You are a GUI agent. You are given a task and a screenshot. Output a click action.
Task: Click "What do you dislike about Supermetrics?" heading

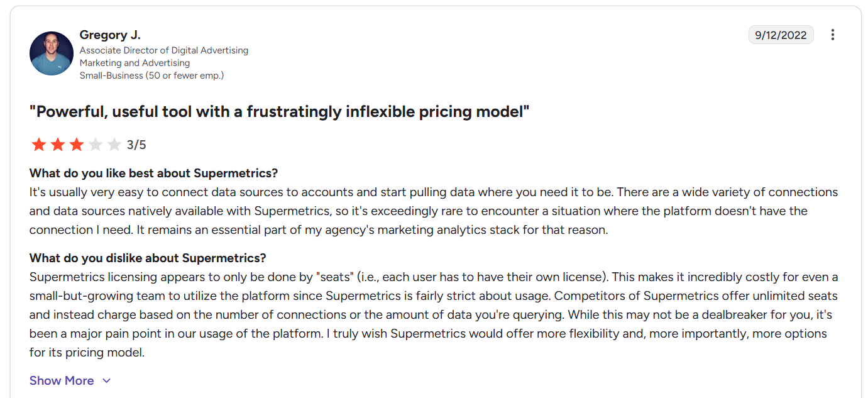pyautogui.click(x=148, y=258)
